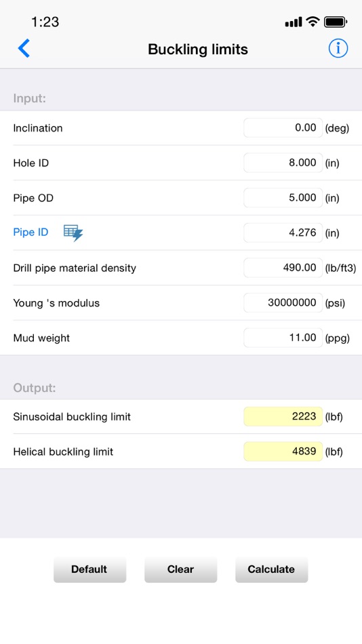
Task: Open the Pipe ID link
Action: [x=31, y=232]
